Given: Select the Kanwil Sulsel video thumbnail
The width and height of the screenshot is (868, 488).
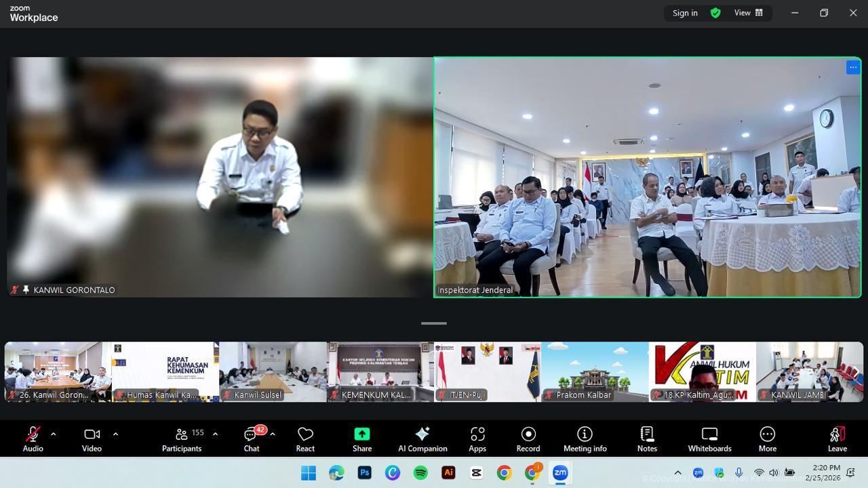Looking at the screenshot, I should click(x=273, y=371).
